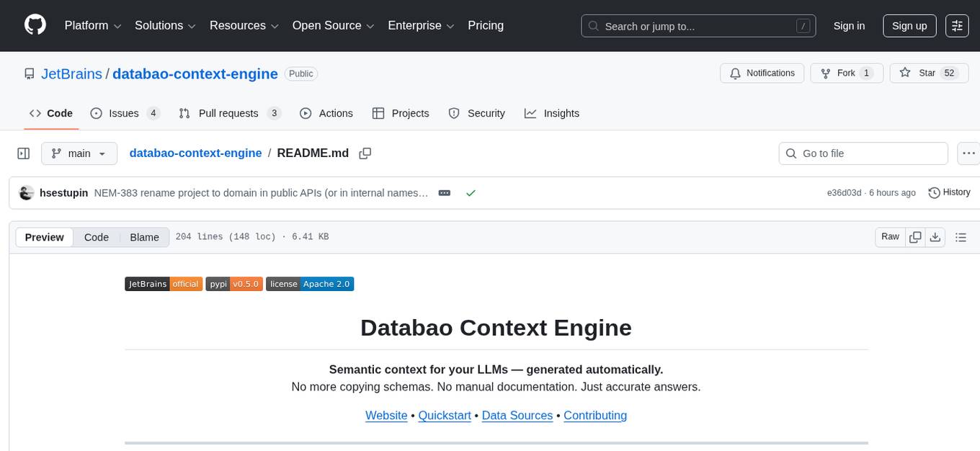
Task: Copy the README.md file path
Action: coord(365,153)
